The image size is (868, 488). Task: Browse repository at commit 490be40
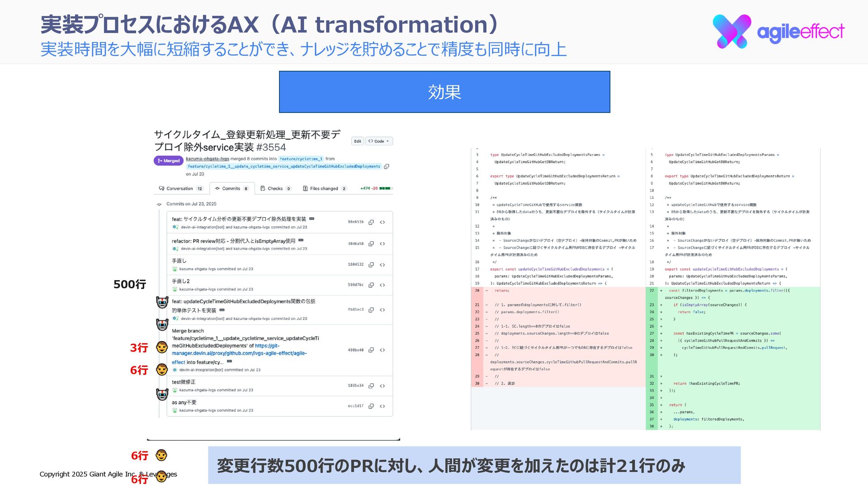[x=382, y=350]
